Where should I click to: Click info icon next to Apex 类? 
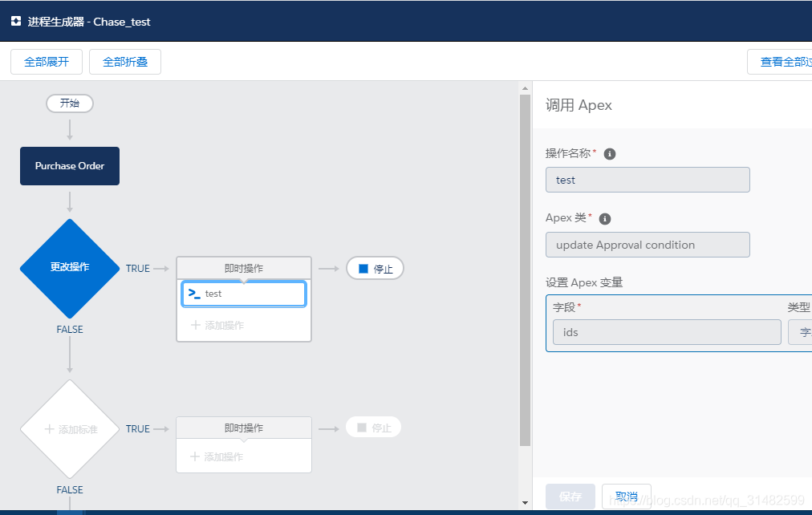[605, 219]
